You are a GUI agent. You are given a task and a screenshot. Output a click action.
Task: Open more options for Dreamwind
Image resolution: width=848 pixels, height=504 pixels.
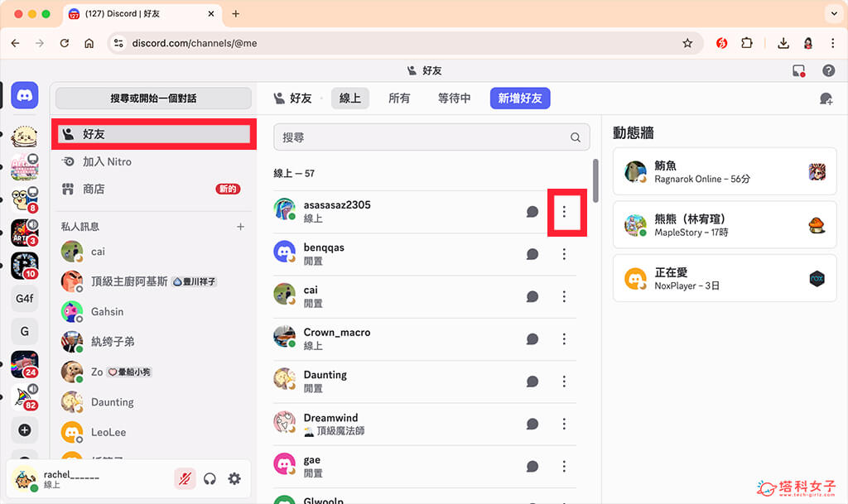coord(564,424)
